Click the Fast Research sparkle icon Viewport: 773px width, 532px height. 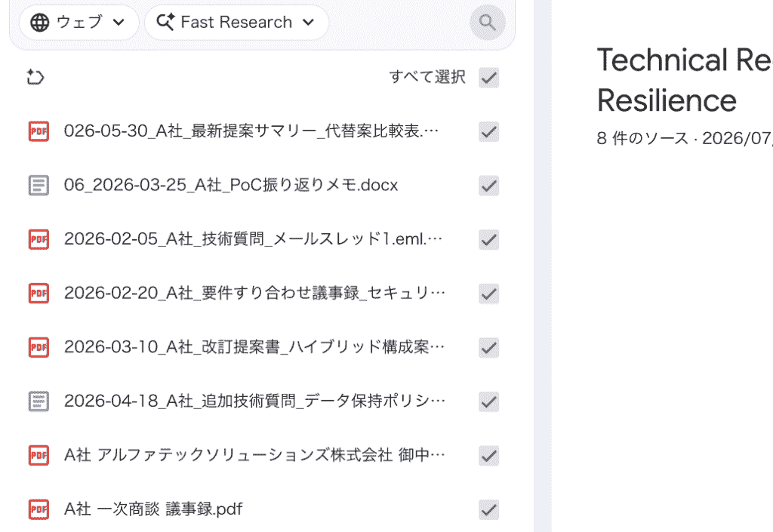165,22
